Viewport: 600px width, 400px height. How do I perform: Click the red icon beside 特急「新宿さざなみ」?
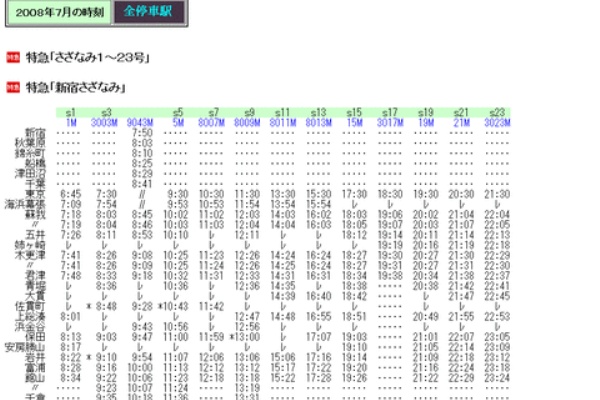[13, 88]
